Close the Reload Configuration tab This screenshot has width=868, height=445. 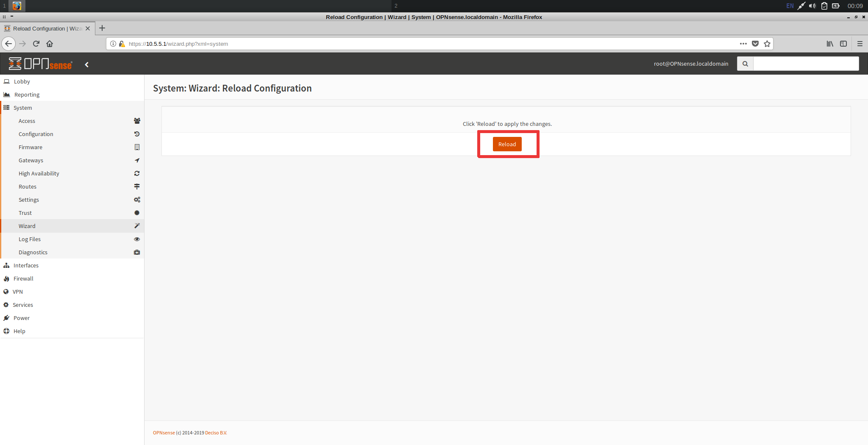[x=88, y=28]
